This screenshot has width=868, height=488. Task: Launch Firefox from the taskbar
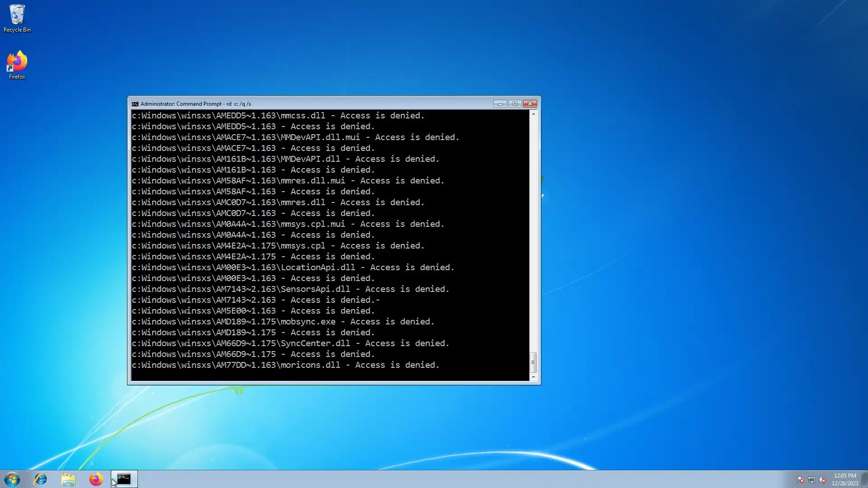[x=96, y=479]
